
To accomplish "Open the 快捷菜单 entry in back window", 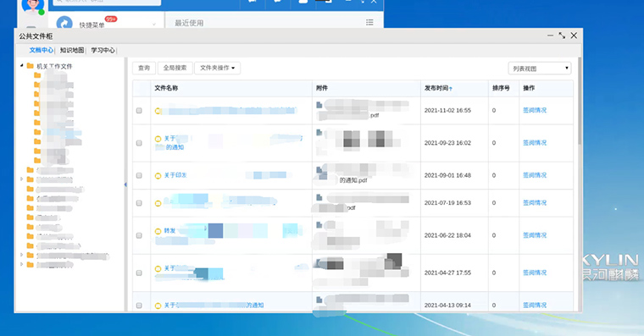I will tap(92, 25).
